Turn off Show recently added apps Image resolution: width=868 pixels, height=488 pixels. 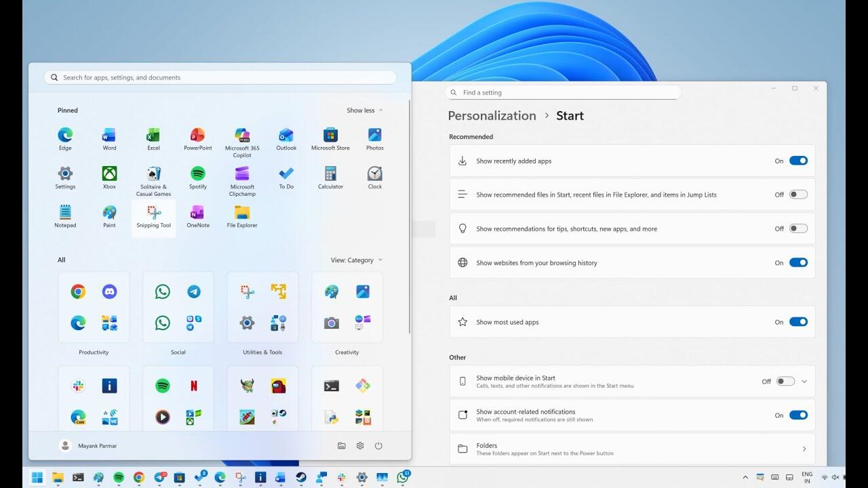pyautogui.click(x=798, y=161)
